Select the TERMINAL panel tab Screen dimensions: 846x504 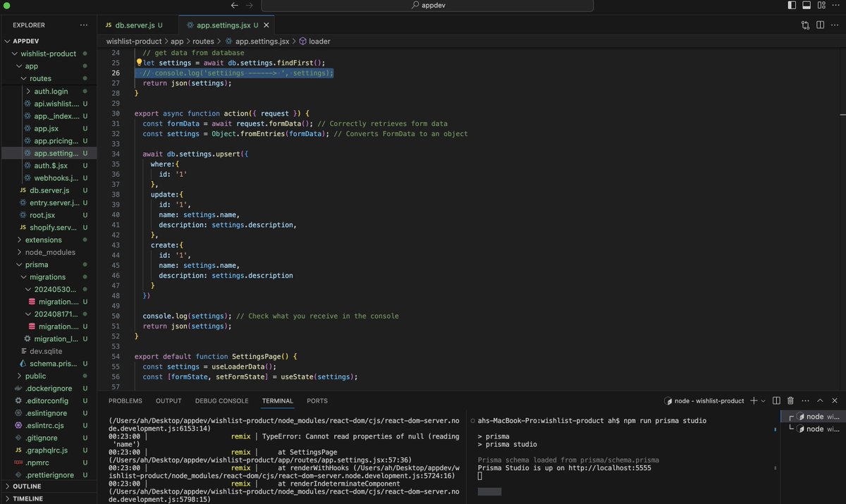coord(278,400)
